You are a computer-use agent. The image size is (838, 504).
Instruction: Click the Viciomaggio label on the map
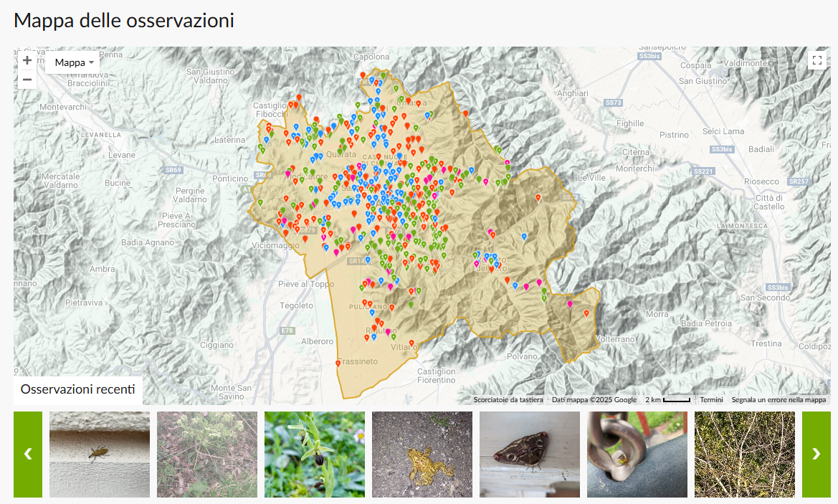(x=276, y=245)
